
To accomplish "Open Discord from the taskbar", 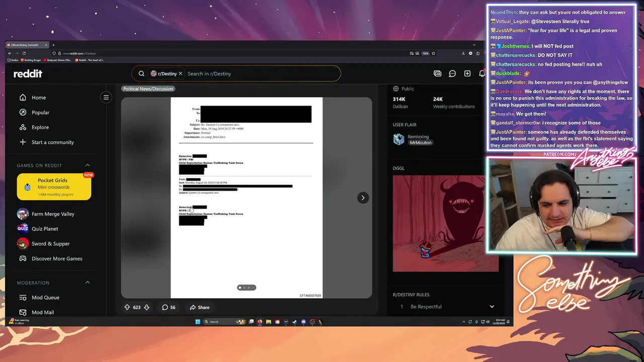I will coord(303,322).
